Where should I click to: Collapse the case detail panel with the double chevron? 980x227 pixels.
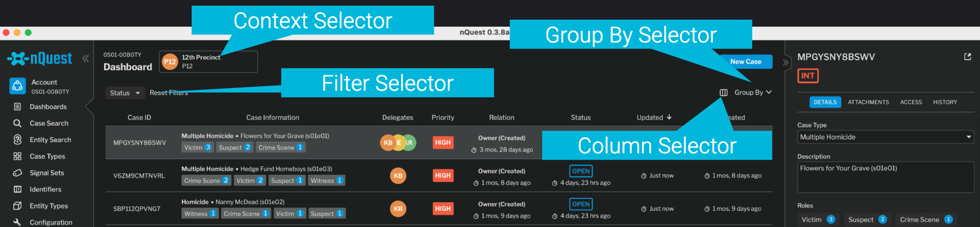click(x=786, y=62)
